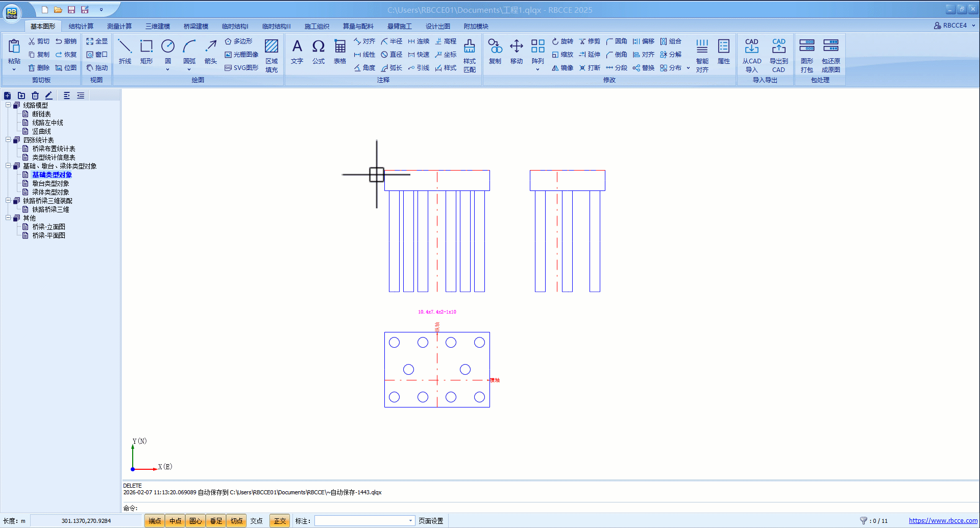This screenshot has height=528, width=980.
Task: Toggle 正交 orthogonal mode
Action: click(x=280, y=521)
